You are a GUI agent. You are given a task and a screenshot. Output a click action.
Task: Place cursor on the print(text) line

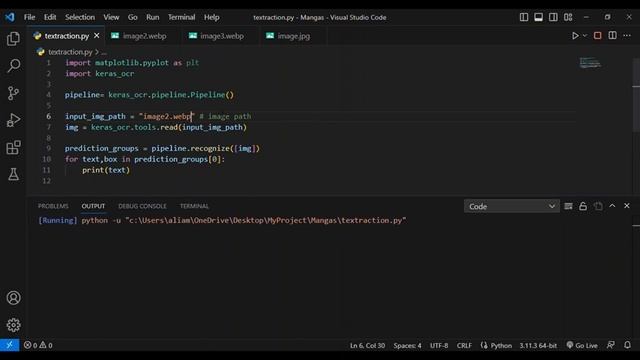(x=106, y=170)
